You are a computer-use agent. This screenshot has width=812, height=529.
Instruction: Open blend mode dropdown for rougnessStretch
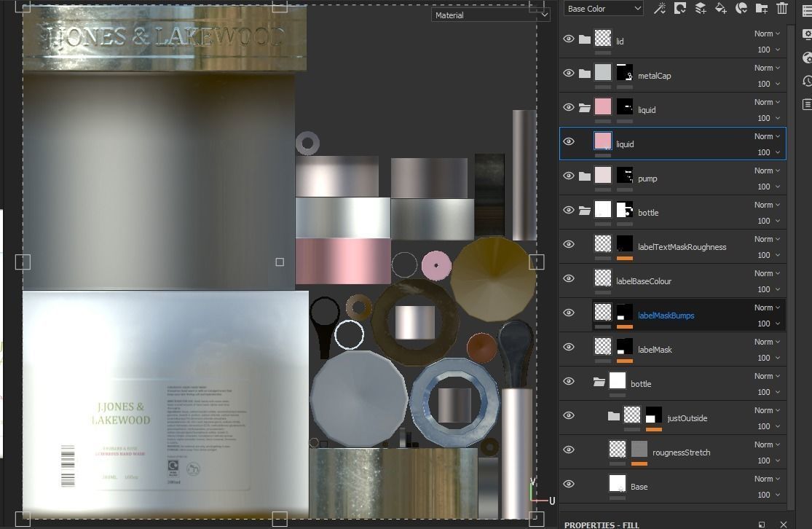coord(767,444)
